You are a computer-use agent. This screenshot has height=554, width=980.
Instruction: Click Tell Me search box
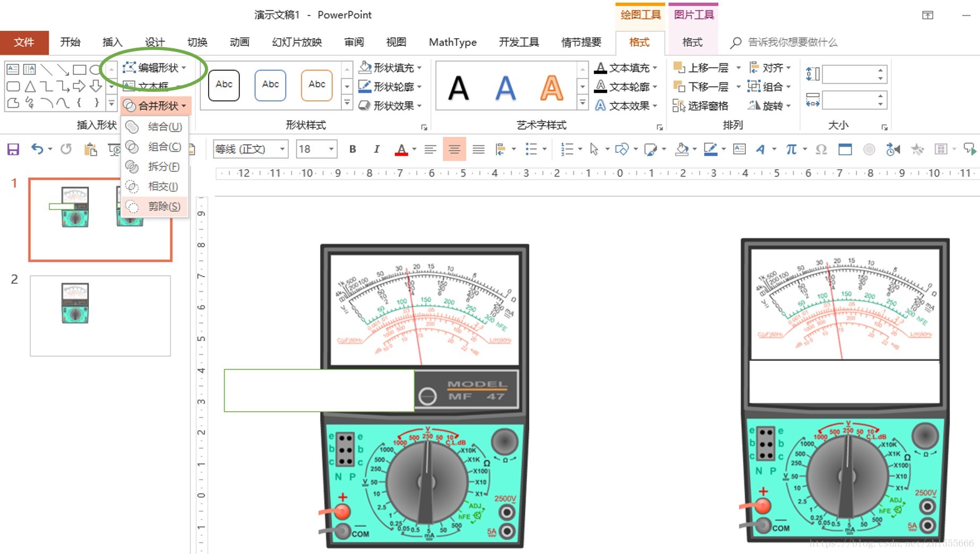pyautogui.click(x=792, y=42)
